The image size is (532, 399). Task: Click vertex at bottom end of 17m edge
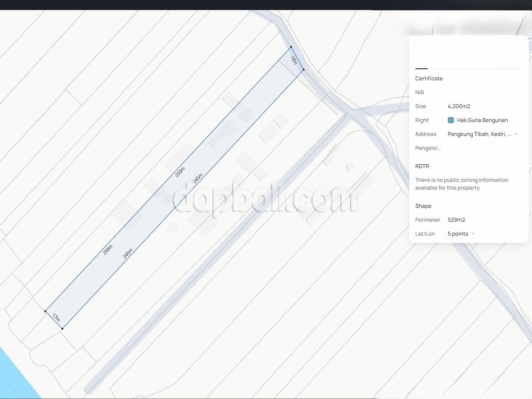[62, 329]
